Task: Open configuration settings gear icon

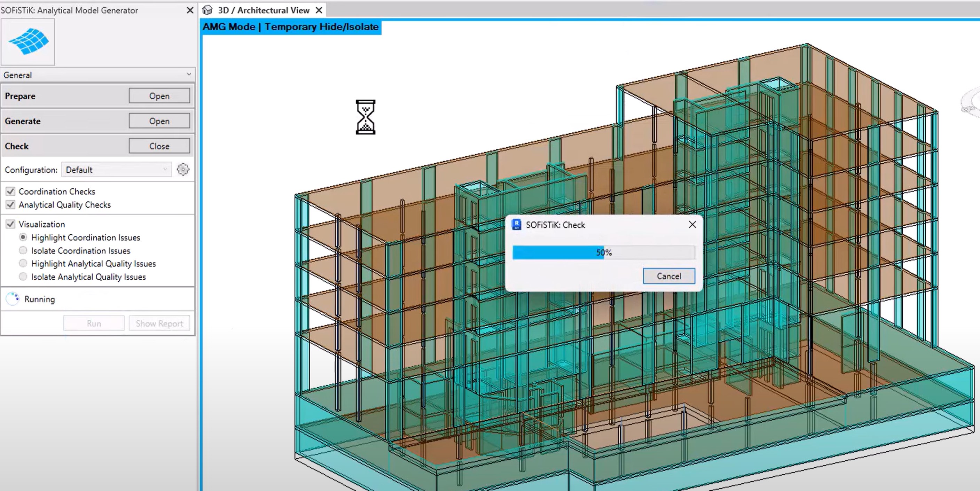Action: (183, 169)
